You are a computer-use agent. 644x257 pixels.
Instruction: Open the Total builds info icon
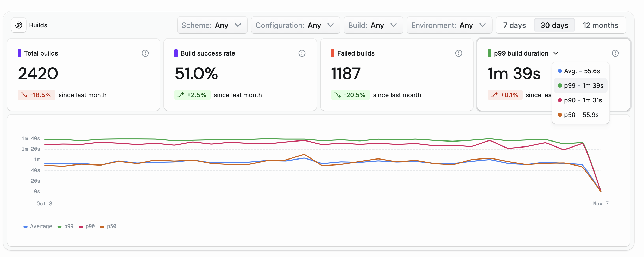pos(146,53)
